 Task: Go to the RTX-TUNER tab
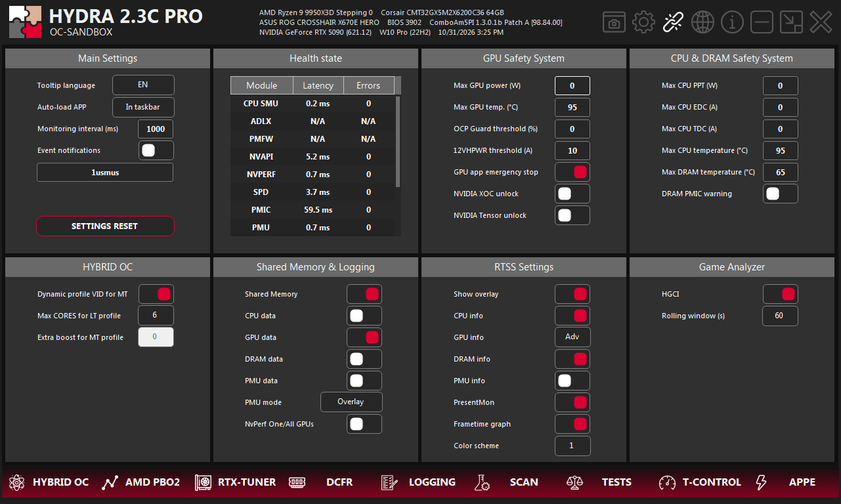[x=247, y=482]
